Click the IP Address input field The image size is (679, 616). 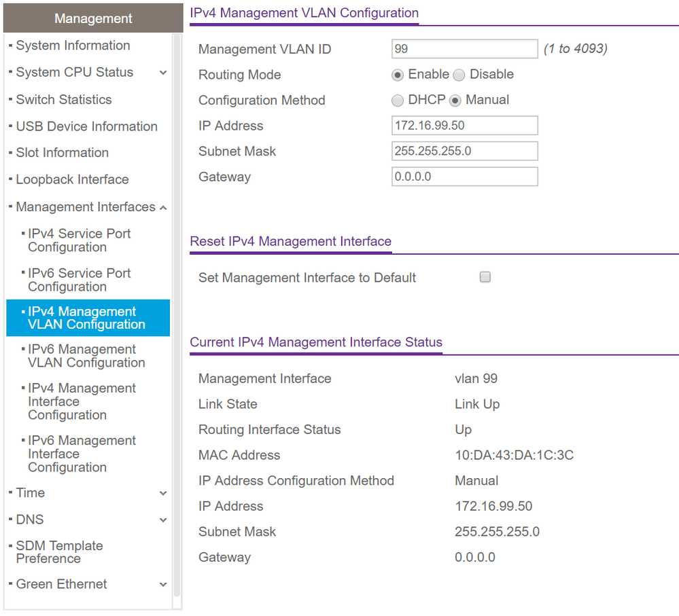pyautogui.click(x=465, y=126)
